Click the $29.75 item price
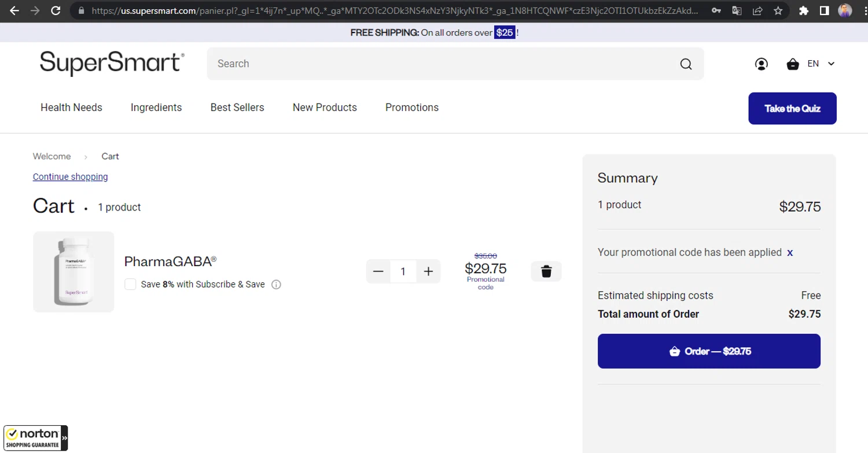868x453 pixels. click(x=486, y=268)
